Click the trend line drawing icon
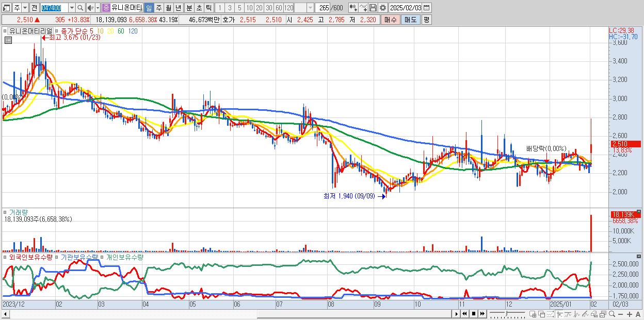 [x=568, y=314]
